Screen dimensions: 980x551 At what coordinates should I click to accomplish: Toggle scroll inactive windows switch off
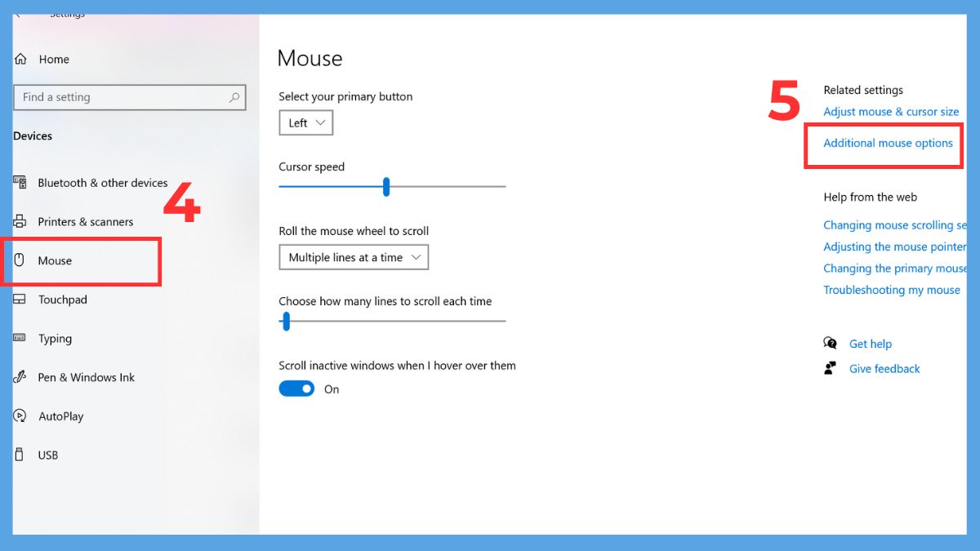tap(296, 389)
